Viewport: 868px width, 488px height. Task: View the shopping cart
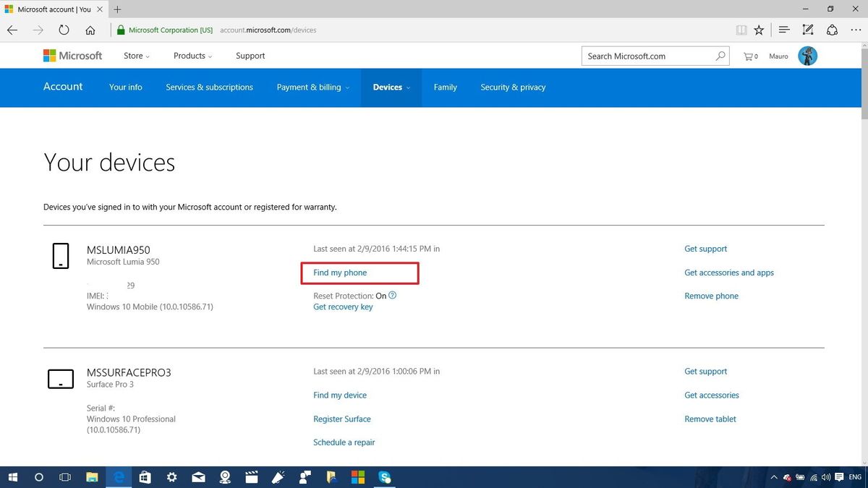tap(750, 56)
